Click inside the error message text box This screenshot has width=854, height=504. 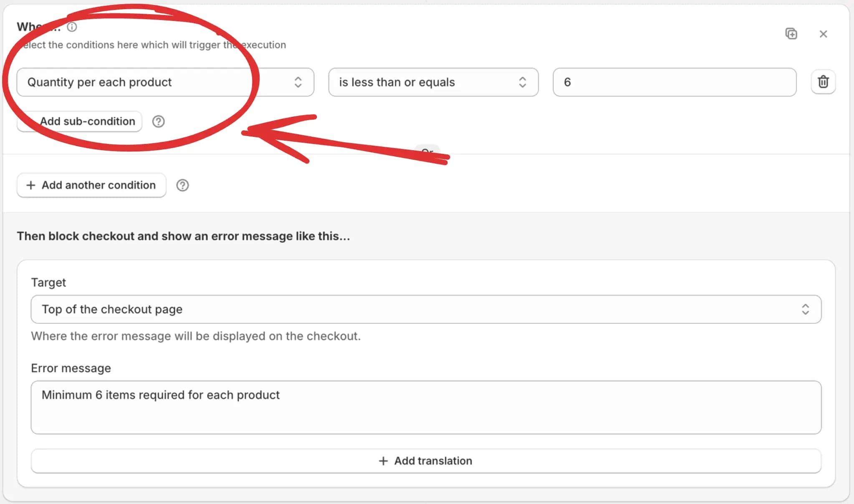click(x=425, y=408)
